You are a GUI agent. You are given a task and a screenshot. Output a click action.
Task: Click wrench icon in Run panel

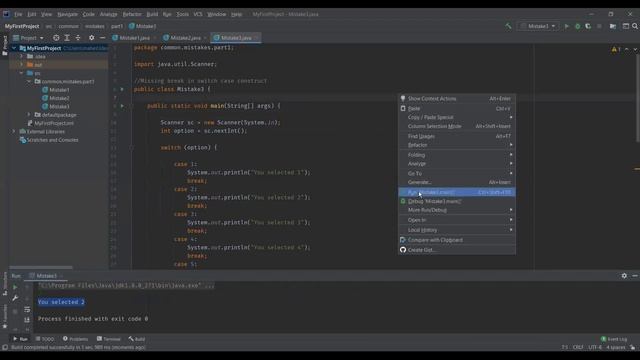[15, 298]
